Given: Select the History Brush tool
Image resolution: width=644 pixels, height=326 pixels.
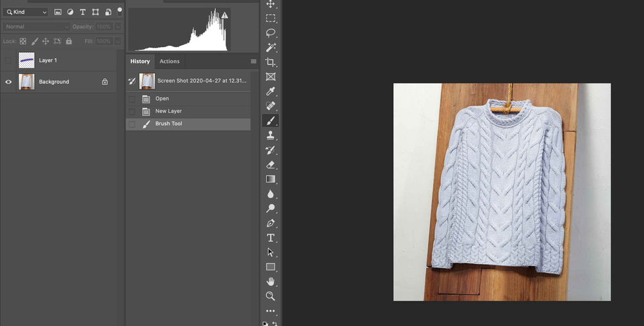Looking at the screenshot, I should 270,150.
